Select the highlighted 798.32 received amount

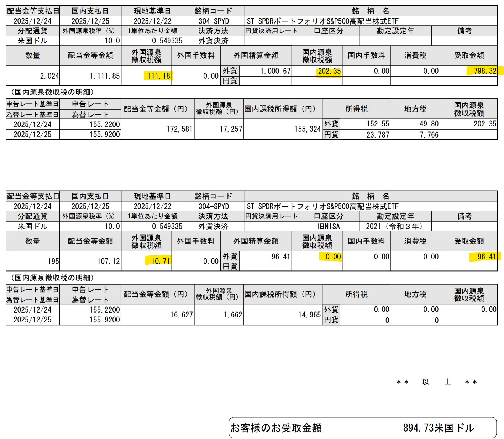484,71
